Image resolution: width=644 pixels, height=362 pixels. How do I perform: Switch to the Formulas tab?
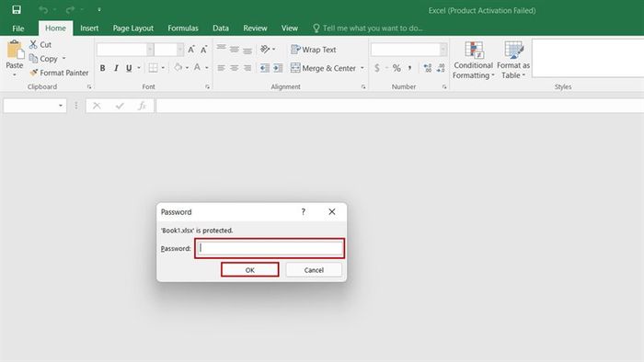click(x=183, y=28)
